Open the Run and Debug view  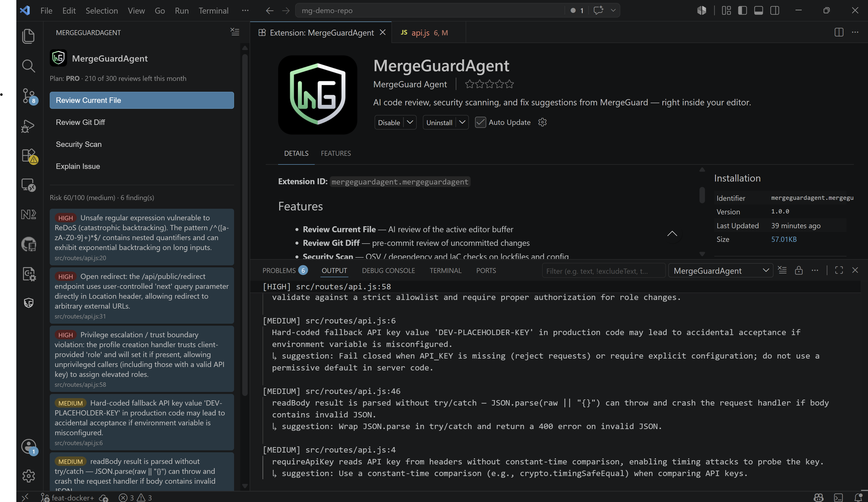point(28,126)
